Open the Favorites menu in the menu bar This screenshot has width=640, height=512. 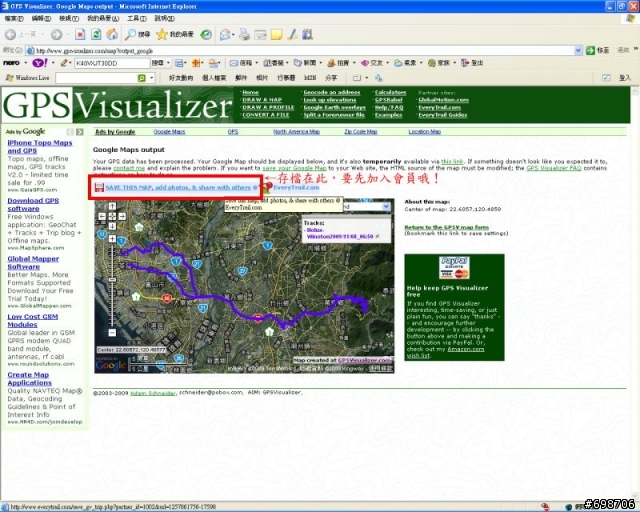tap(103, 18)
